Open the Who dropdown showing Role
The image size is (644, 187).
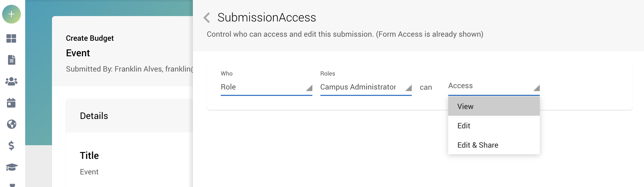point(267,87)
